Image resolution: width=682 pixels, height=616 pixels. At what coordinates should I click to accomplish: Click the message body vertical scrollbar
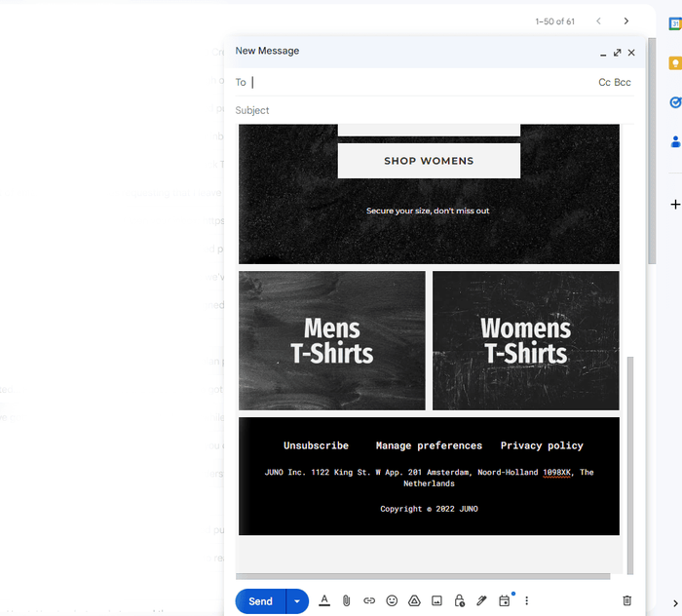coord(630,466)
